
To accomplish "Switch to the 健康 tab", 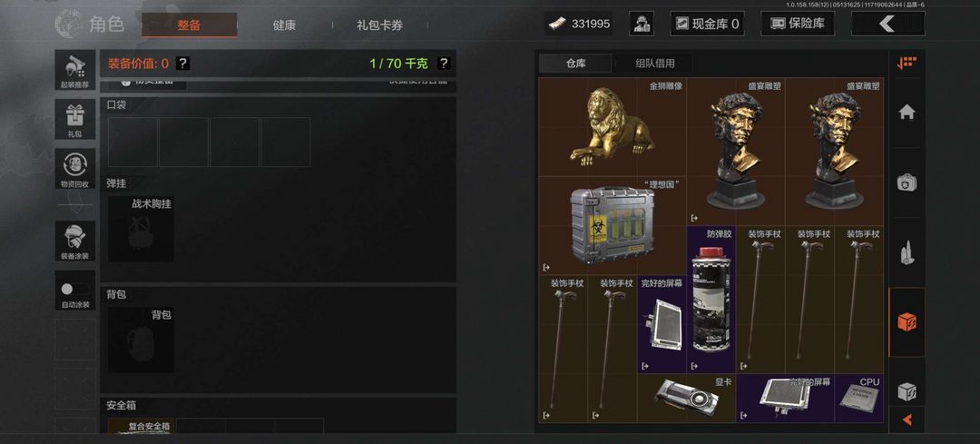I will (x=284, y=25).
